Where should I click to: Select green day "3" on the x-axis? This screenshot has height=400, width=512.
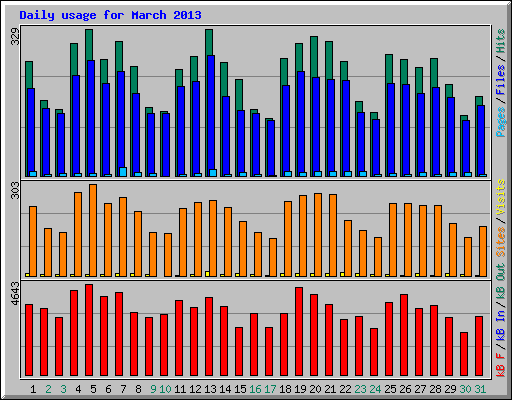point(63,389)
